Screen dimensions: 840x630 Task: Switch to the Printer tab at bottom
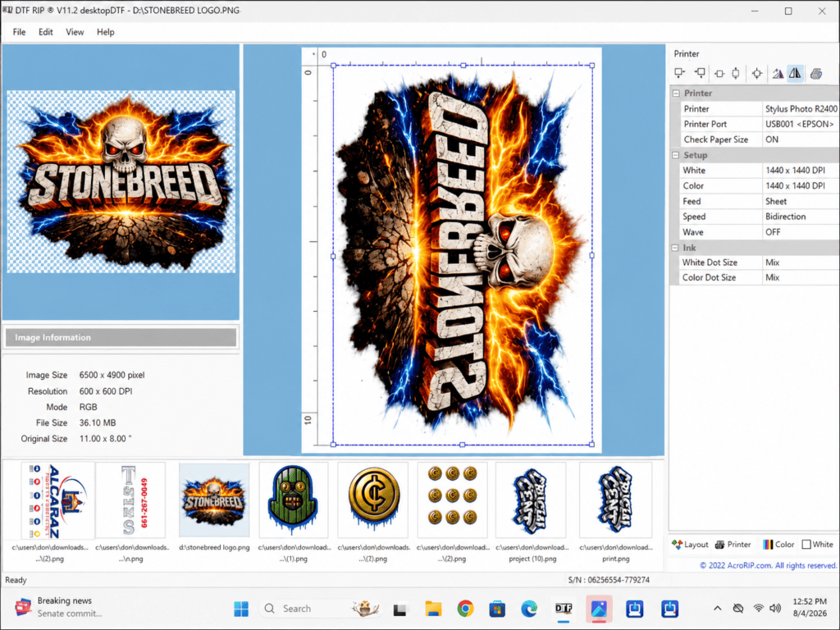coord(733,545)
